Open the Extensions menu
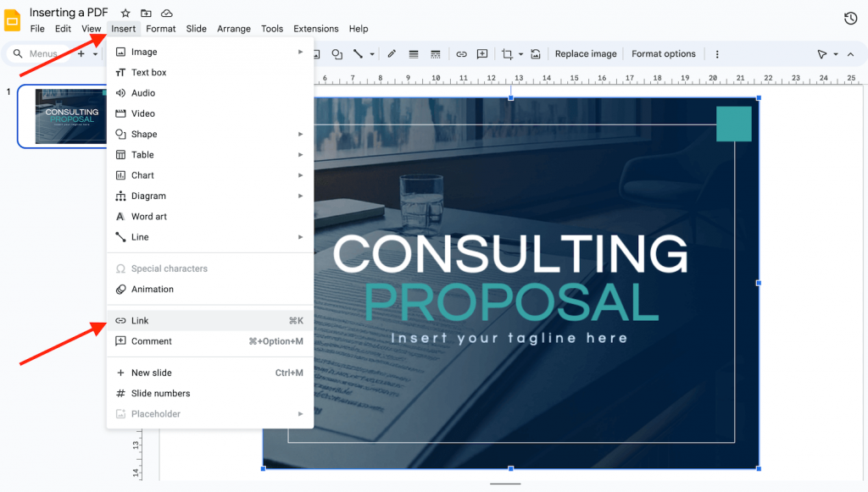The image size is (868, 492). (315, 28)
